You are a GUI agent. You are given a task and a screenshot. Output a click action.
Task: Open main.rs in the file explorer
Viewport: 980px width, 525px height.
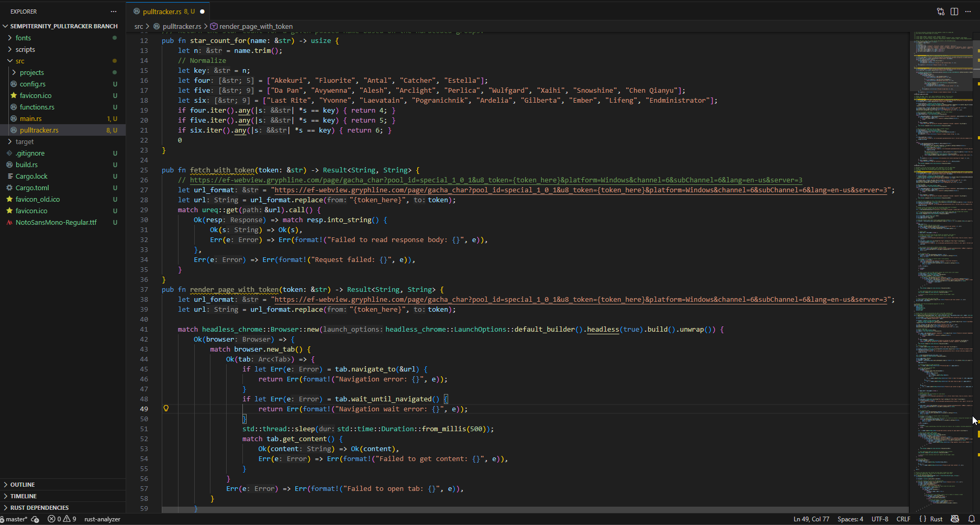click(30, 118)
